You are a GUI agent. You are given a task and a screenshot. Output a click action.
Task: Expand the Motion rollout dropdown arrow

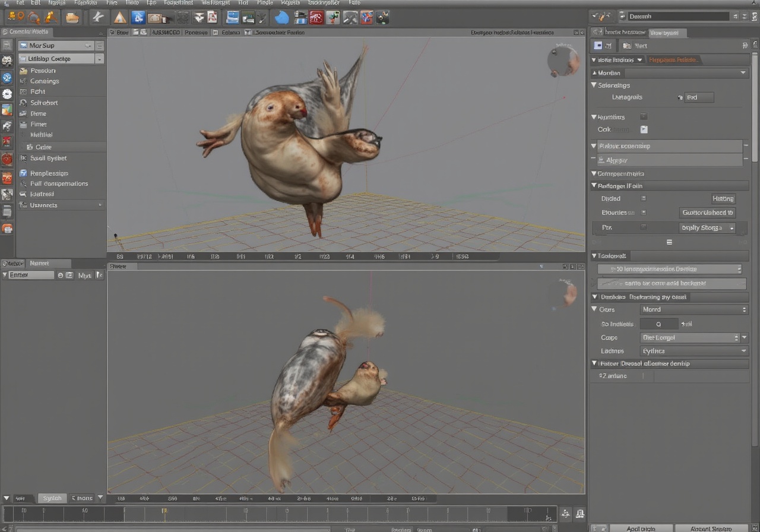coord(743,73)
